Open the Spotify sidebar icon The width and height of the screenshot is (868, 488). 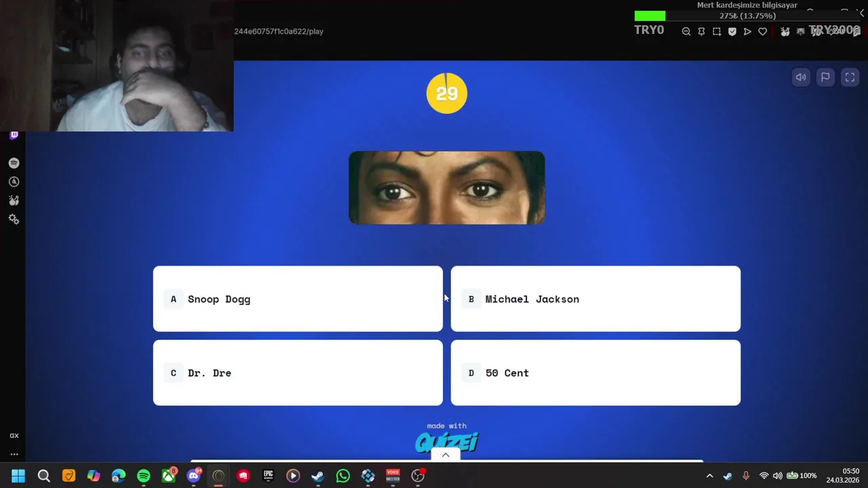[x=14, y=163]
